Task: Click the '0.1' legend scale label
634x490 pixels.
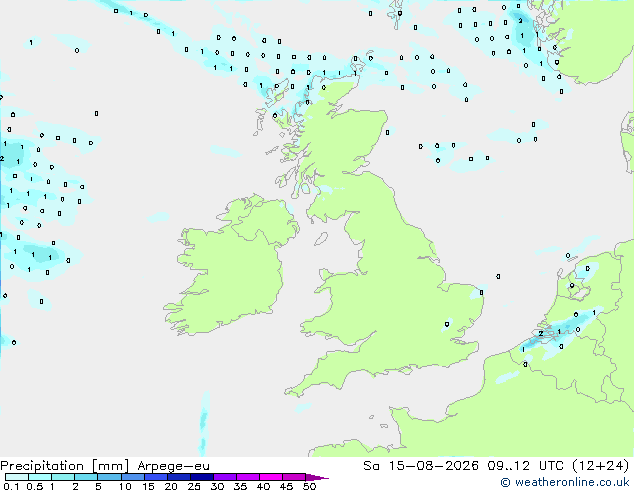Action: tap(11, 486)
